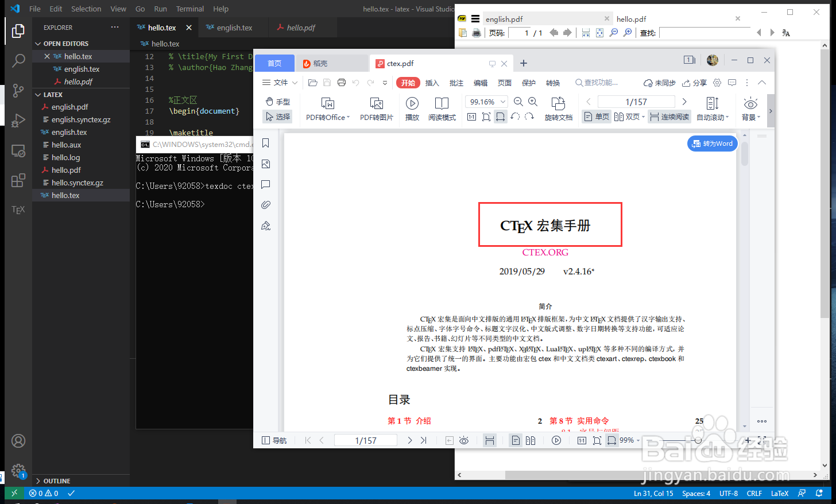
Task: Select the Hand tool in WPS PDF
Action: (x=278, y=102)
